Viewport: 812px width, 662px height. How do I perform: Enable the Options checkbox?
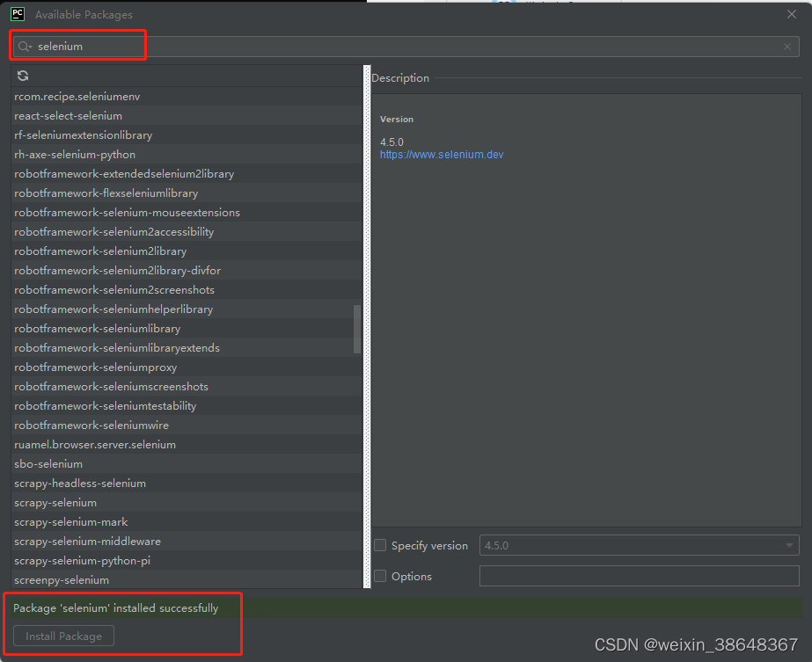tap(380, 576)
